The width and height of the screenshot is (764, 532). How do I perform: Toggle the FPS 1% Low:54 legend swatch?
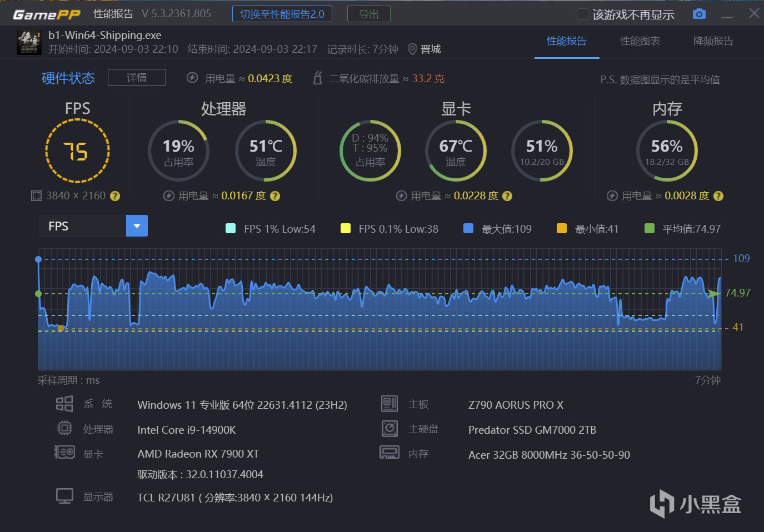coord(231,228)
